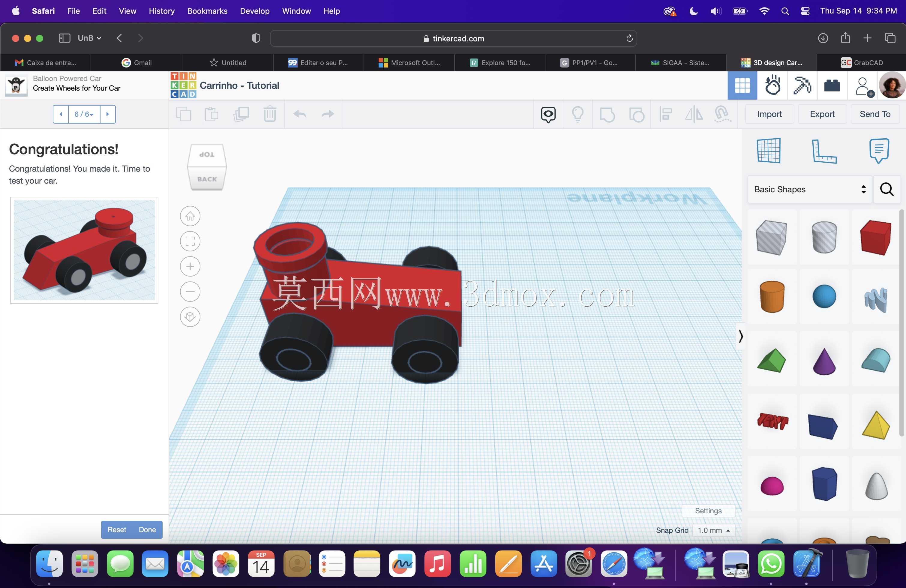Open the user profile avatar
Screen dimensions: 906x588
pos(892,85)
